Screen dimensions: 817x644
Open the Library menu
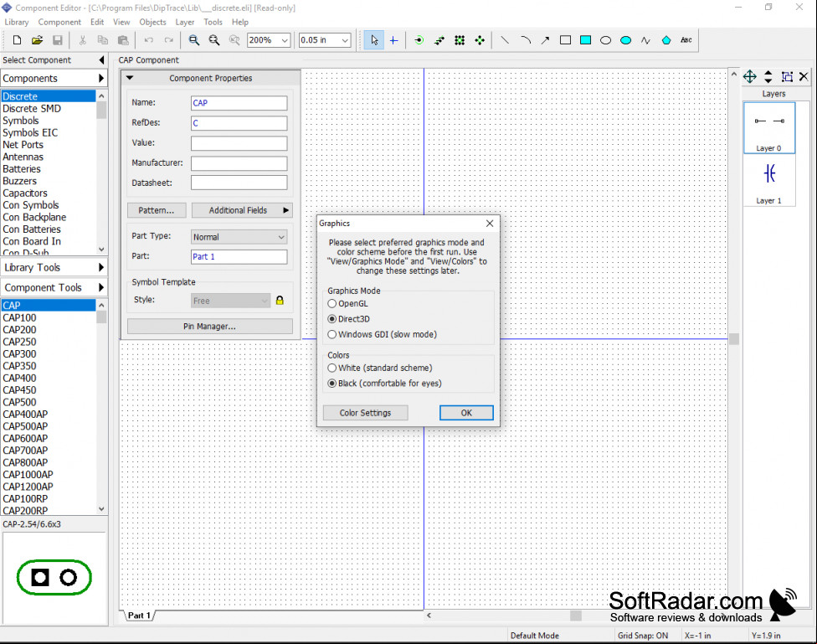17,22
